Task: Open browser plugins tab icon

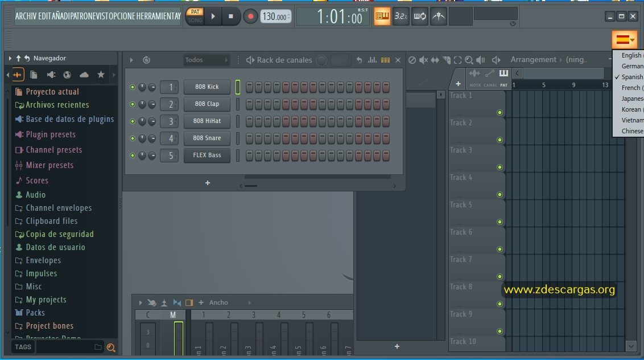Action: coord(51,75)
